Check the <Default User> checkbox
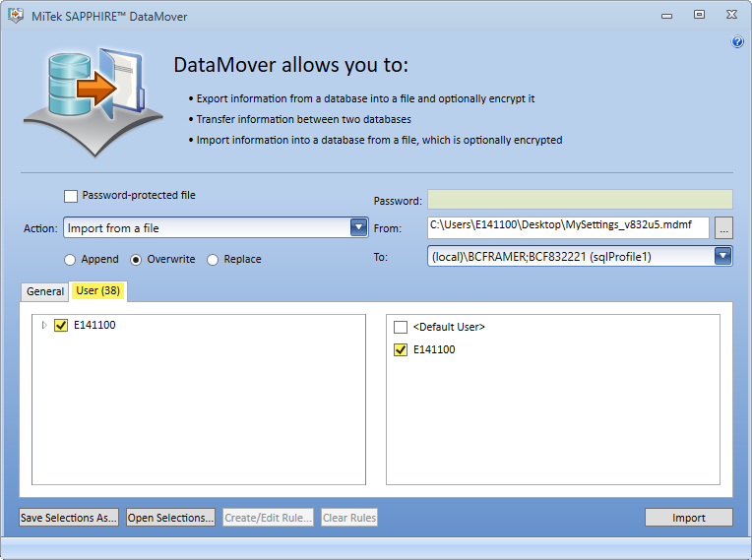Screen dimensions: 752x560 [x=401, y=327]
